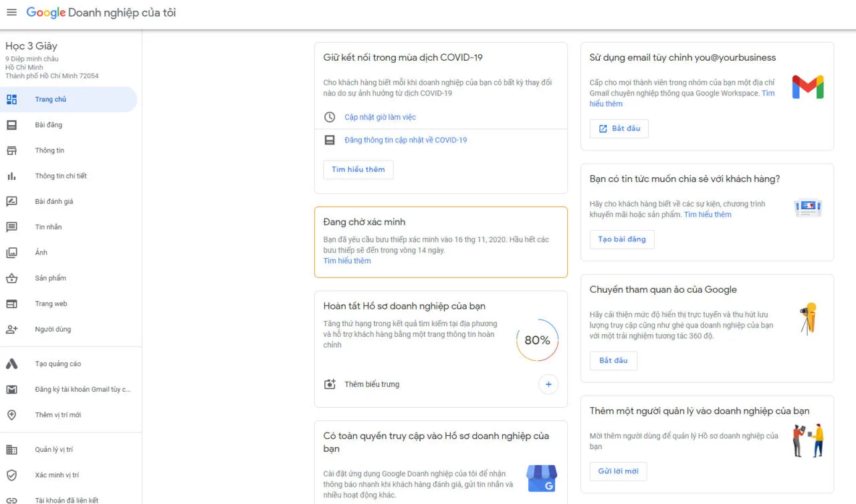Image resolution: width=856 pixels, height=504 pixels.
Task: Click Bắt đầu button in virtual tour card
Action: pos(613,361)
